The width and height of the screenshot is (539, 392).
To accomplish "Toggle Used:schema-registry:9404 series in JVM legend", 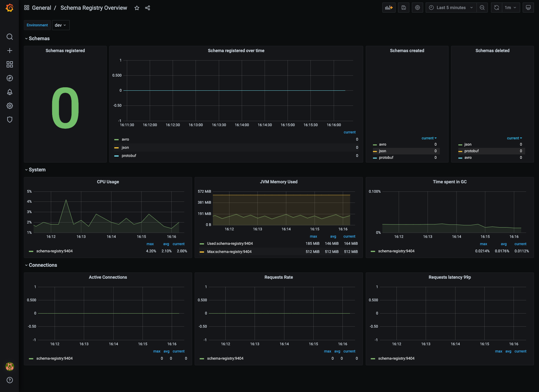I will pyautogui.click(x=230, y=244).
